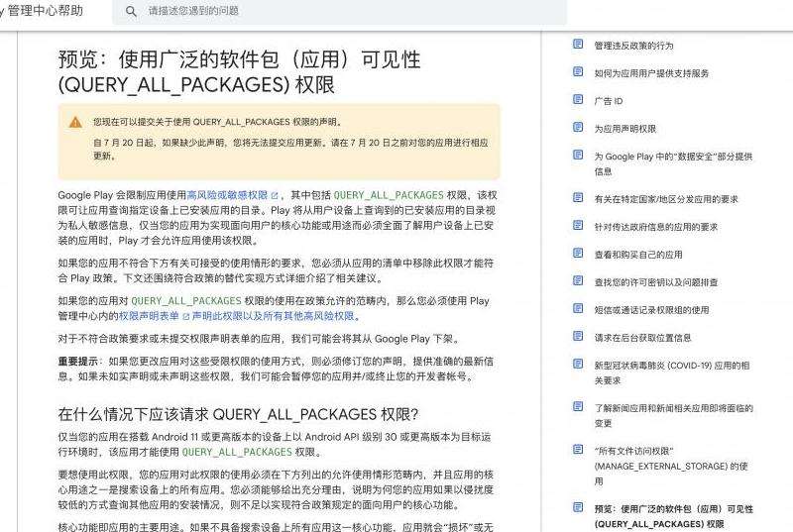Screen dimensions: 793x532
Task: Open the 管理违反政策的行为 article
Action: pyautogui.click(x=633, y=46)
